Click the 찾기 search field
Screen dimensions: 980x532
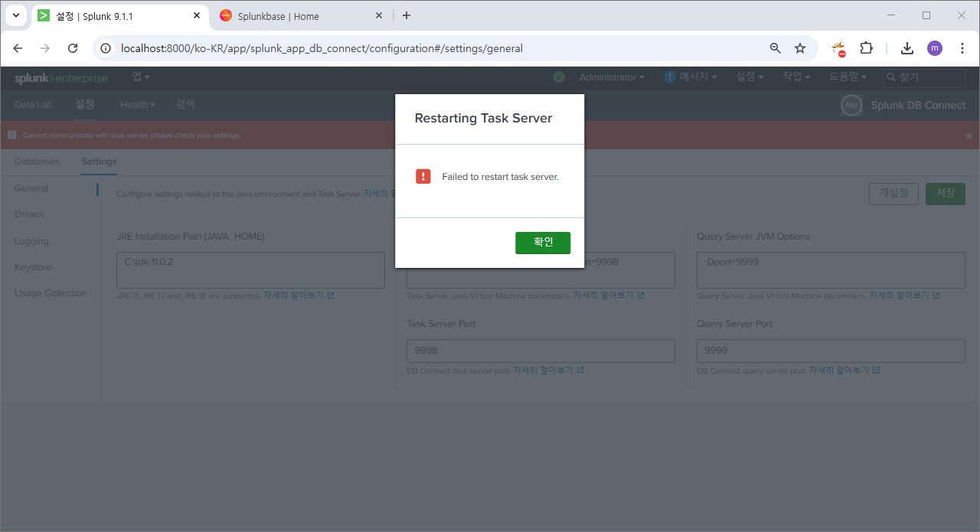tap(924, 77)
